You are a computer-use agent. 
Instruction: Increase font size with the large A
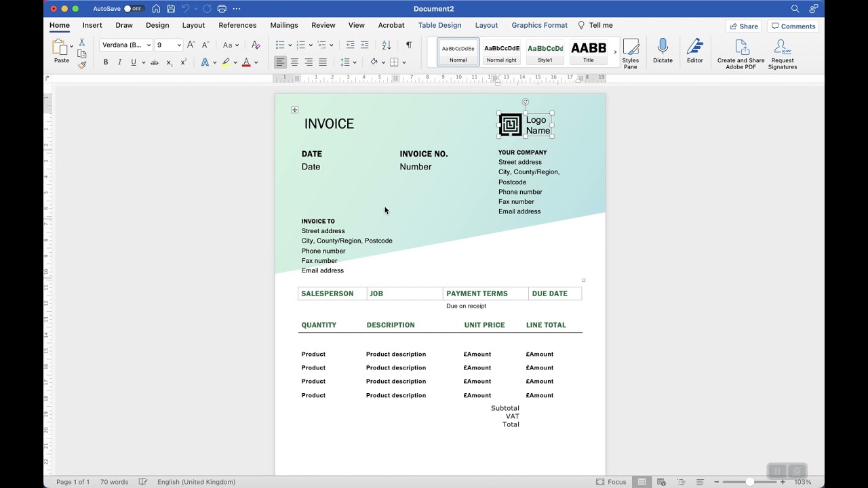[x=191, y=45]
